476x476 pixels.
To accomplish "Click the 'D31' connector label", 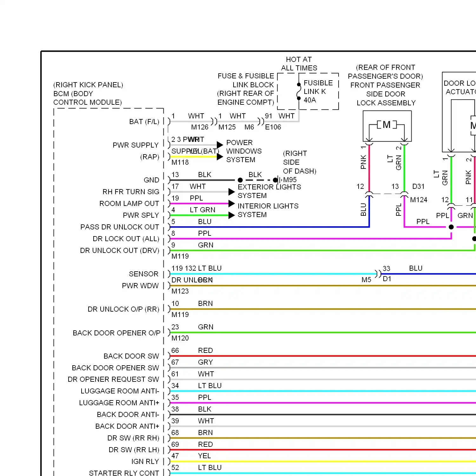I will 418,186.
